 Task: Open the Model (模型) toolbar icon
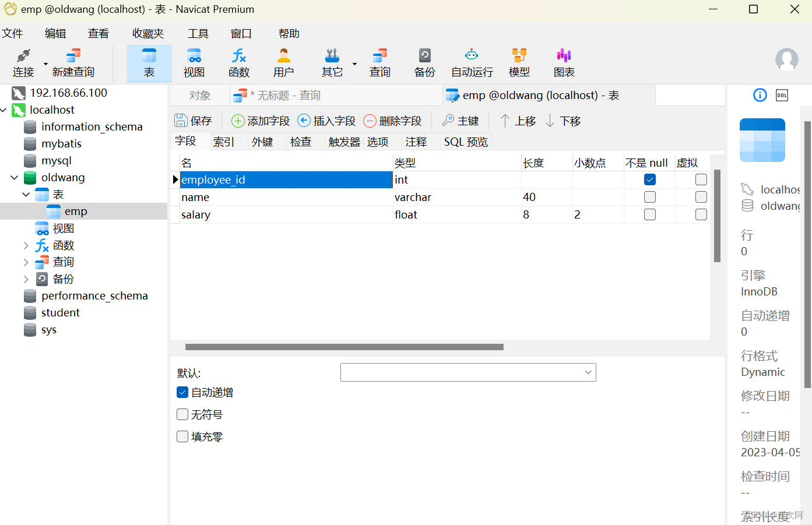tap(519, 63)
